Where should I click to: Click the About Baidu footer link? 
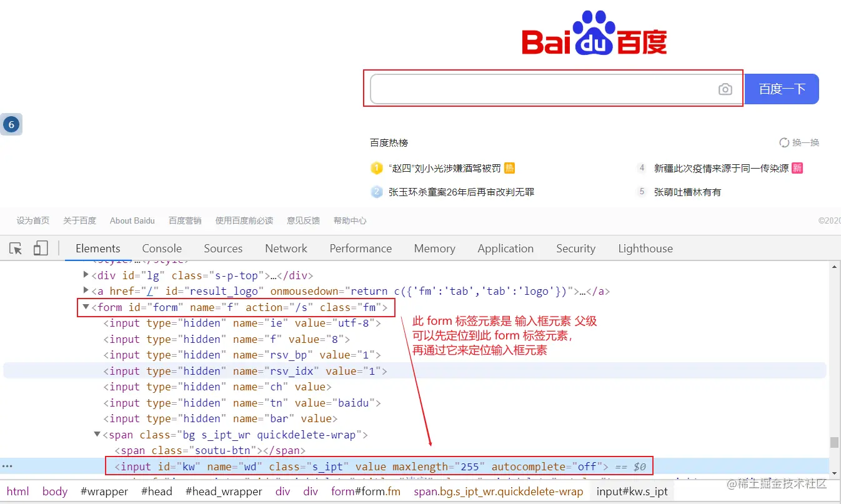pyautogui.click(x=132, y=220)
